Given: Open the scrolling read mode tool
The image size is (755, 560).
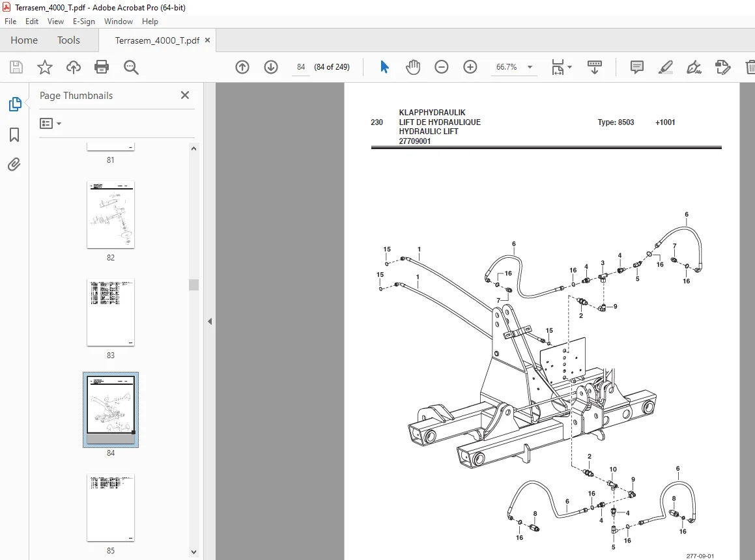Looking at the screenshot, I should [x=595, y=67].
